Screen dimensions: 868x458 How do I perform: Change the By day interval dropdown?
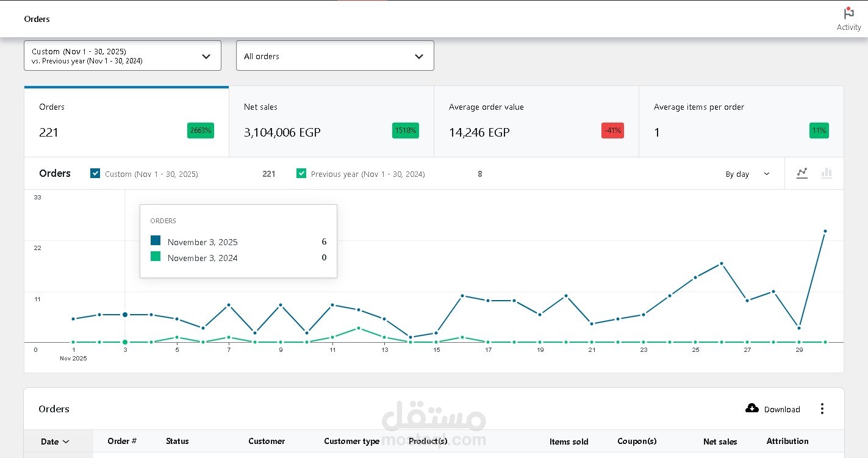747,174
